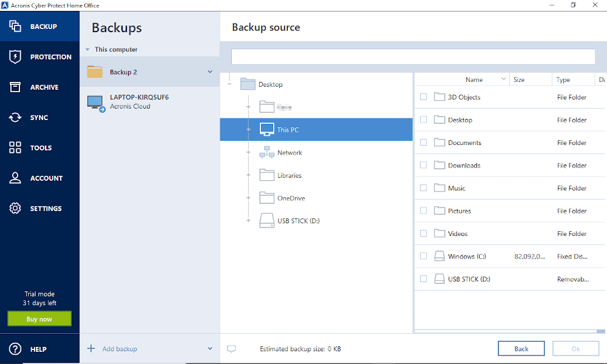Check the USB STICK (D:) checkbox in list
The width and height of the screenshot is (607, 364).
tap(424, 278)
